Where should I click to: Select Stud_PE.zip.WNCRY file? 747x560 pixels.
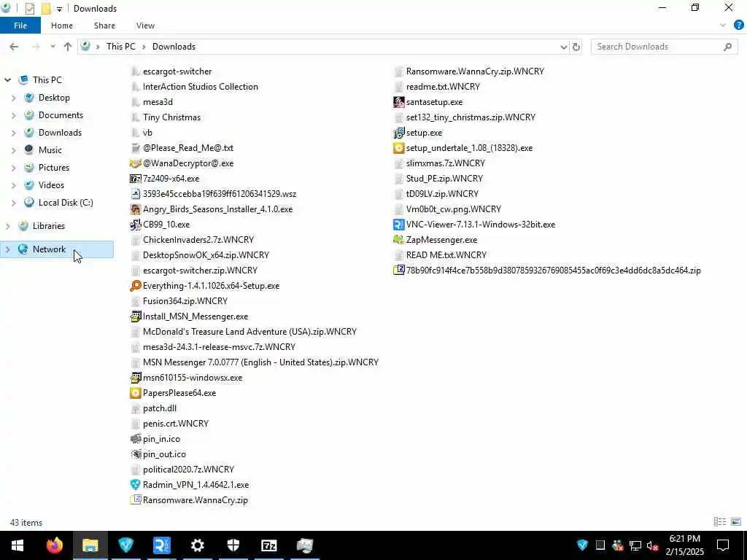(x=444, y=179)
